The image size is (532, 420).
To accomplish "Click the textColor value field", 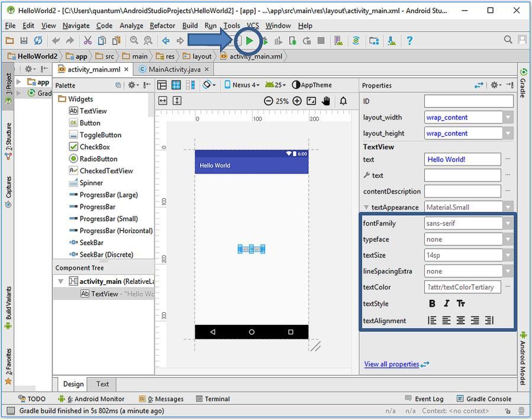I will pos(462,287).
